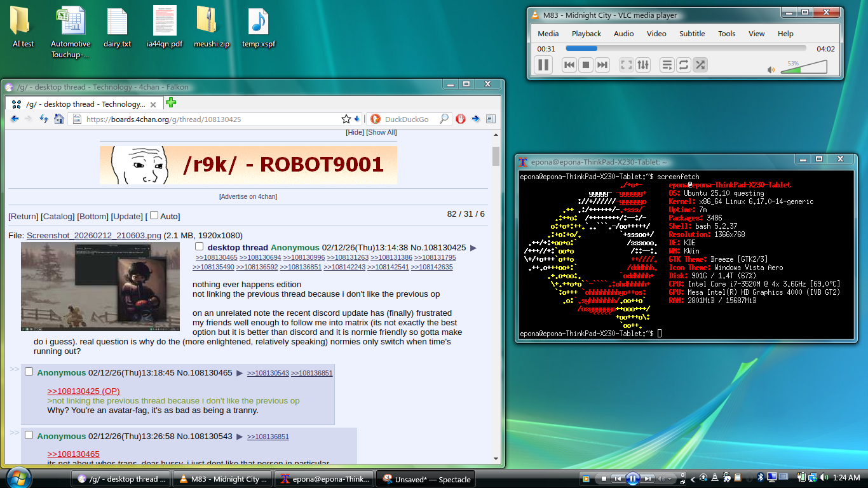Image resolution: width=868 pixels, height=488 pixels.
Task: Open the Subtitle menu in VLC
Action: [691, 34]
